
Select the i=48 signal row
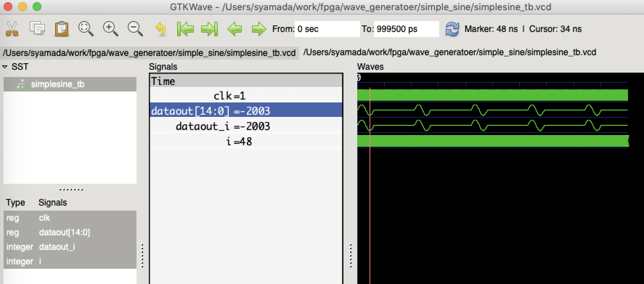pyautogui.click(x=246, y=141)
